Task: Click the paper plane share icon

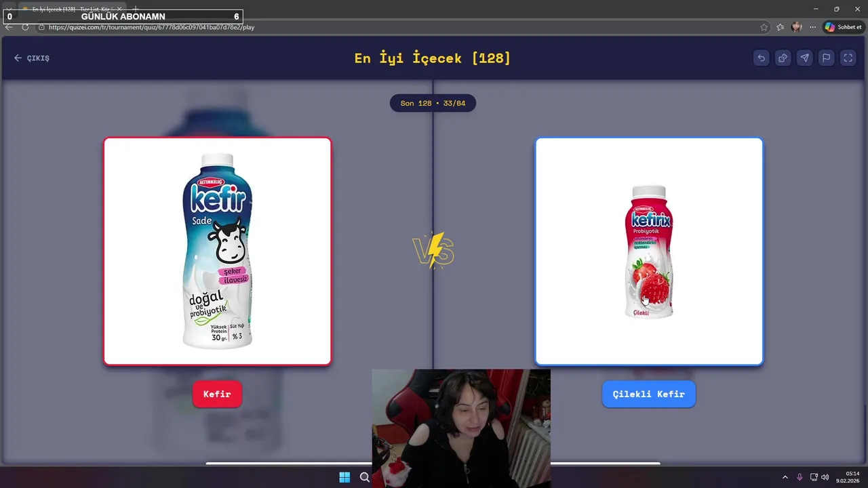Action: [804, 58]
